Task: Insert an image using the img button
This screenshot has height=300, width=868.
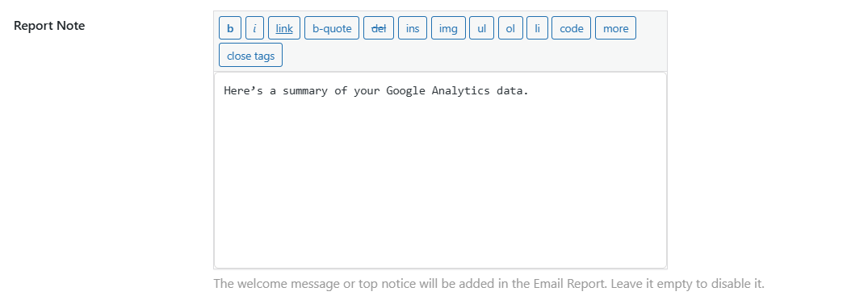Action: click(448, 28)
